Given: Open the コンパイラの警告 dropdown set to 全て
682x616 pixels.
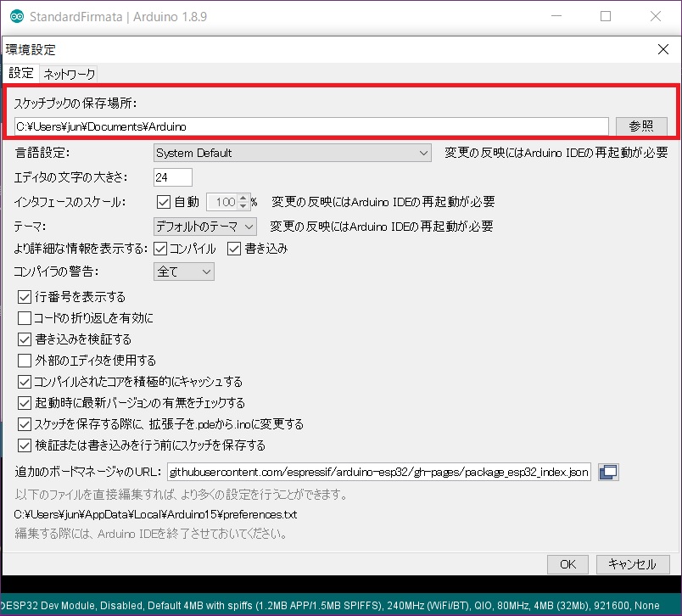Looking at the screenshot, I should [x=183, y=272].
